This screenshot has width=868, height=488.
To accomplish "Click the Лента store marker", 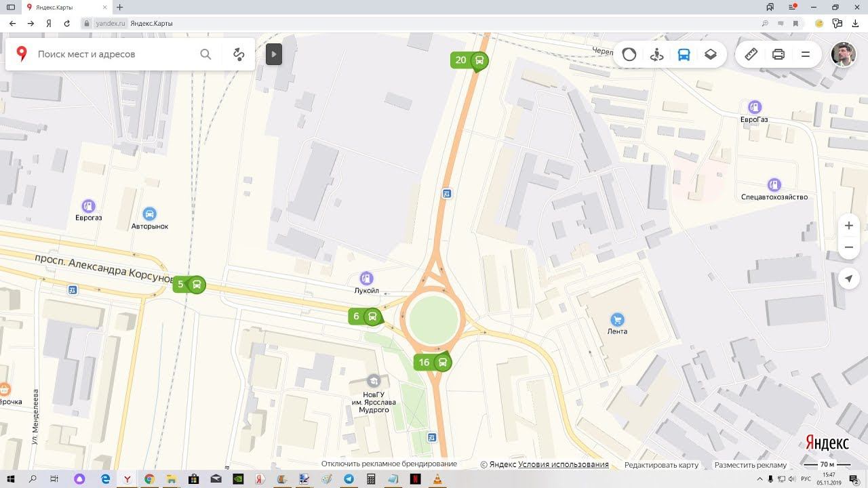I will point(617,319).
